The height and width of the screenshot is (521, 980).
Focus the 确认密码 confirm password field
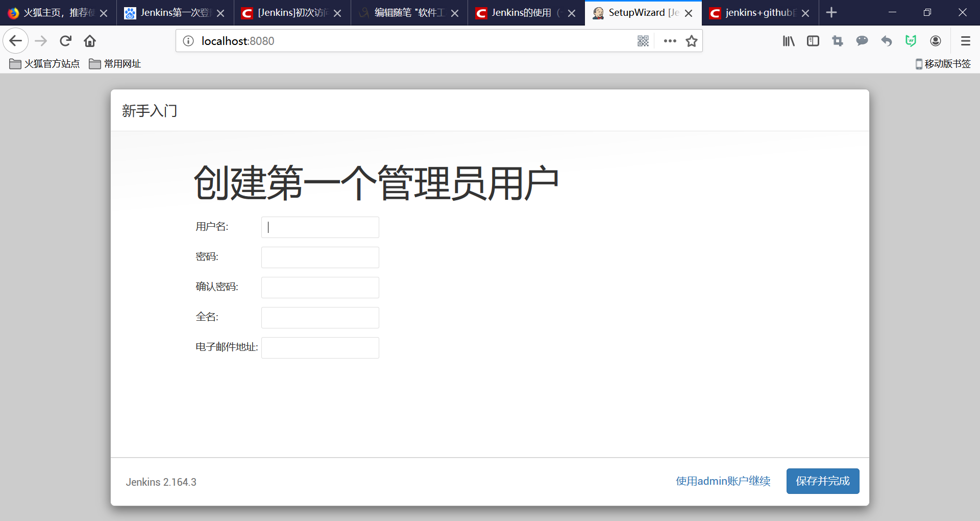coord(320,288)
